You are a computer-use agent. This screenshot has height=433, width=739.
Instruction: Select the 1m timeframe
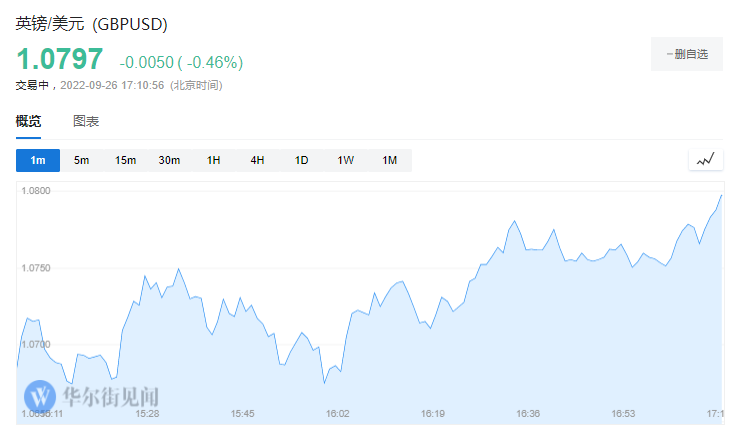click(38, 160)
